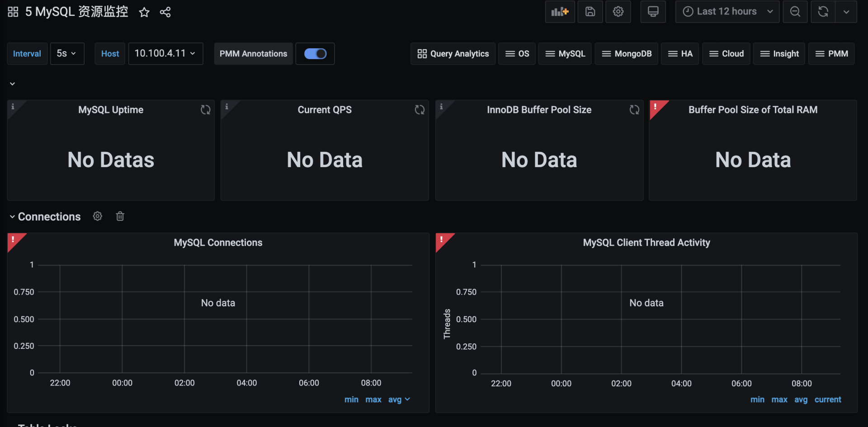
Task: Sort Client Thread Activity legend by max
Action: click(779, 399)
